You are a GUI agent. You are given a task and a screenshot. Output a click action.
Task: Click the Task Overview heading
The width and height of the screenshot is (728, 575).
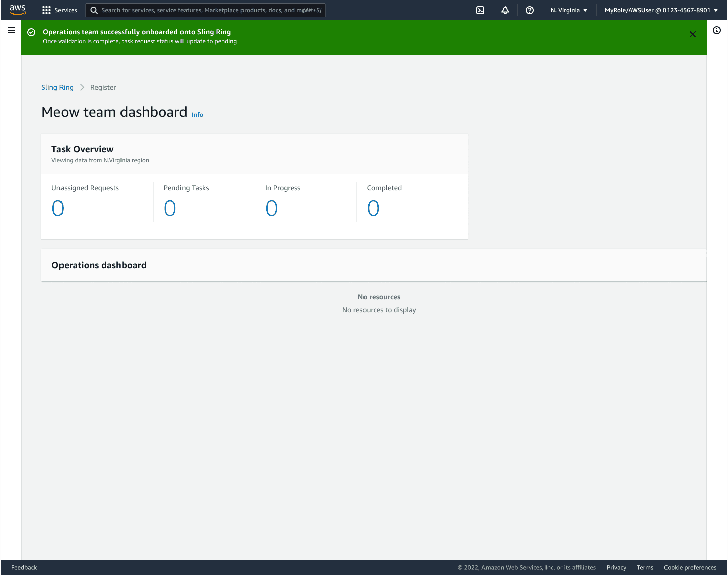coord(83,149)
